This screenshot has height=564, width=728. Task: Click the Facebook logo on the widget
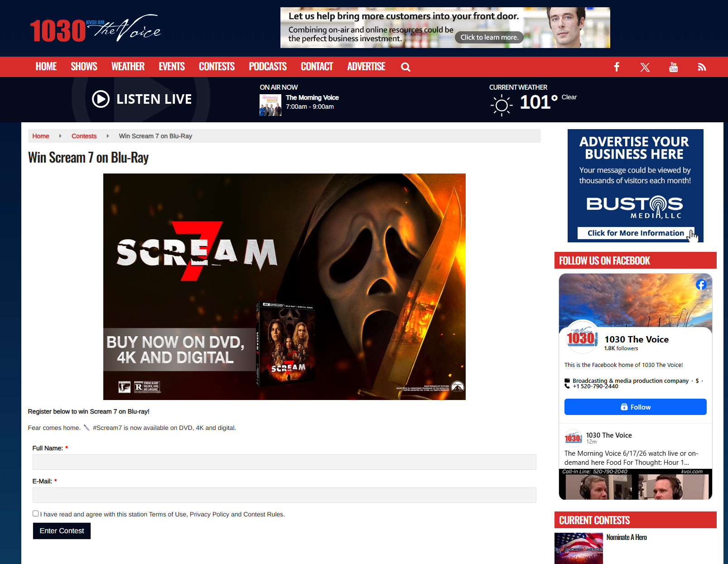(x=701, y=284)
